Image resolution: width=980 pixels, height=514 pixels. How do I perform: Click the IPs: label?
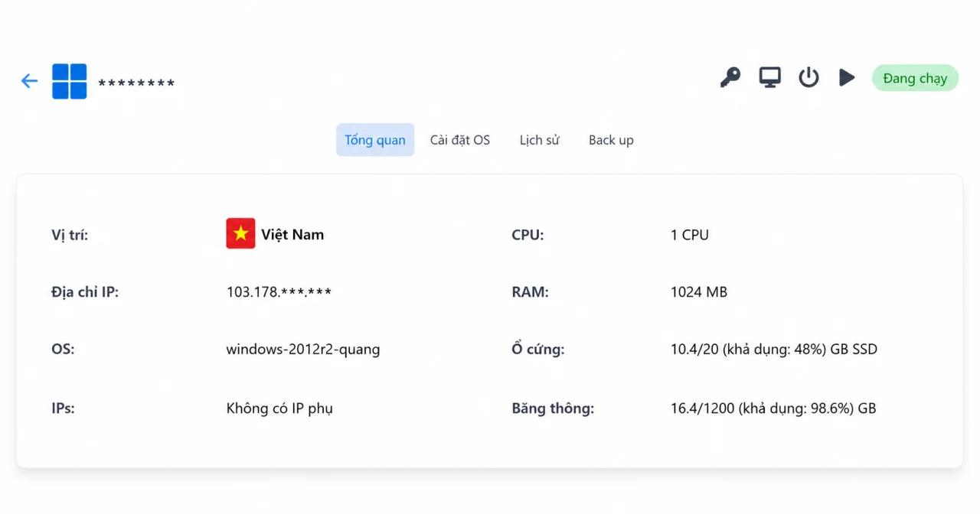pyautogui.click(x=63, y=408)
